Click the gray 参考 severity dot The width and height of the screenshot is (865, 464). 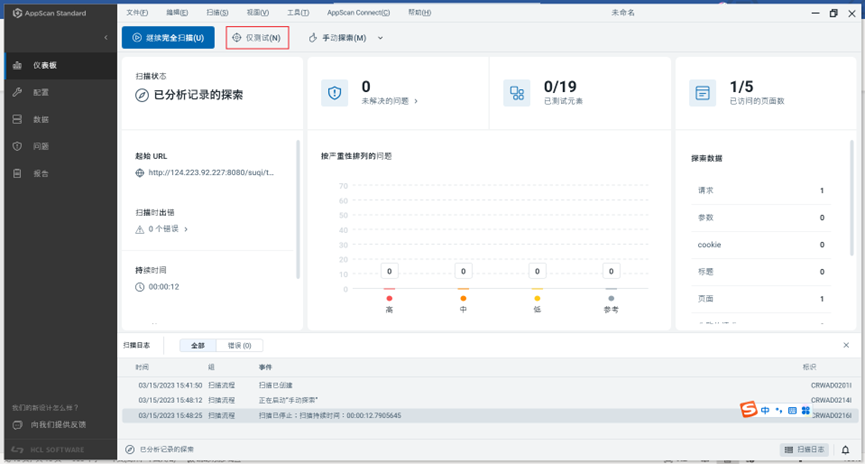(x=611, y=298)
